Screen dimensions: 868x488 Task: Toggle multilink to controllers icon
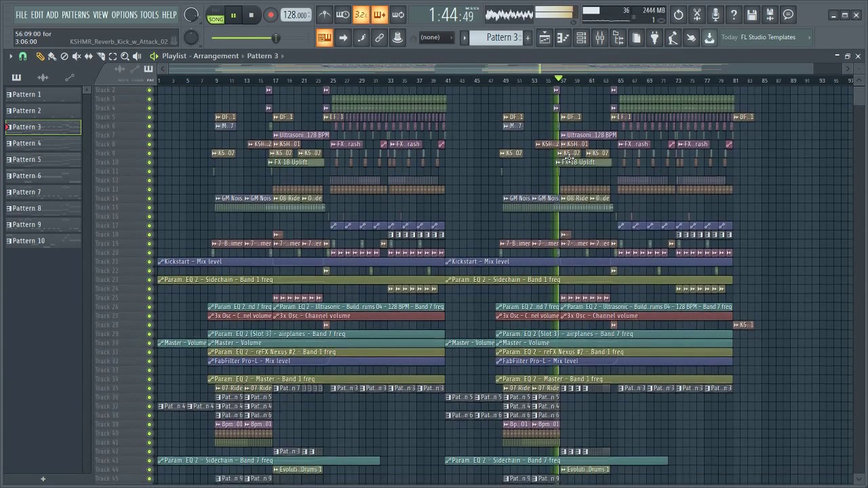coord(397,38)
